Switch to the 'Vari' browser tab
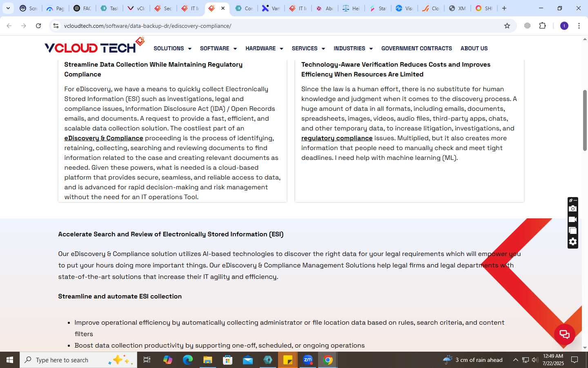This screenshot has height=368, width=588. [x=271, y=8]
